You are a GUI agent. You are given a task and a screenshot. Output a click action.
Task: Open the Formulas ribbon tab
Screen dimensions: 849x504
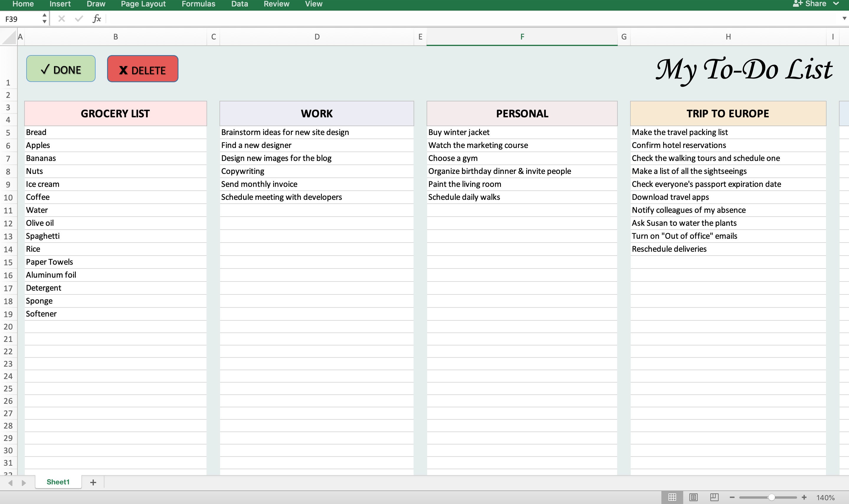[x=198, y=4]
